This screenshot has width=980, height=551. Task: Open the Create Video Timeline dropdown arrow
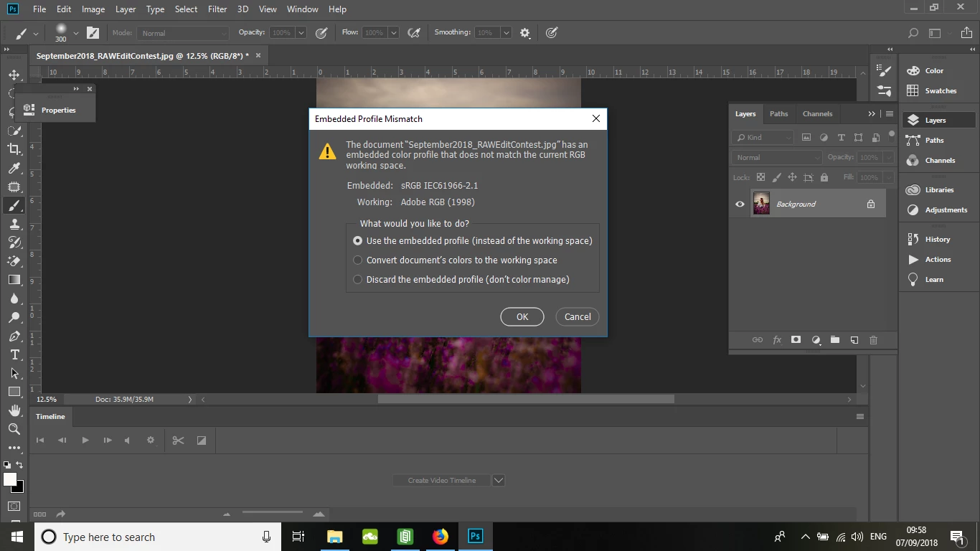tap(498, 481)
